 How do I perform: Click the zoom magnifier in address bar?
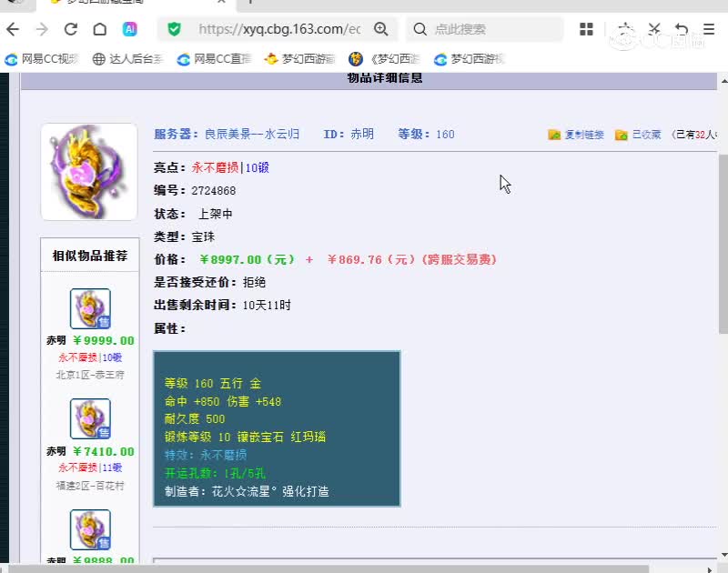(381, 29)
